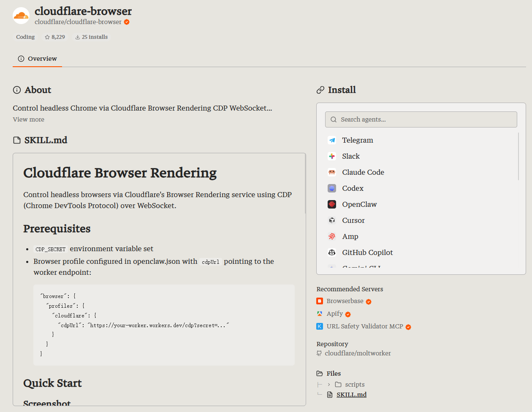This screenshot has width=532, height=412.
Task: Click the link icon beside Install heading
Action: (320, 90)
